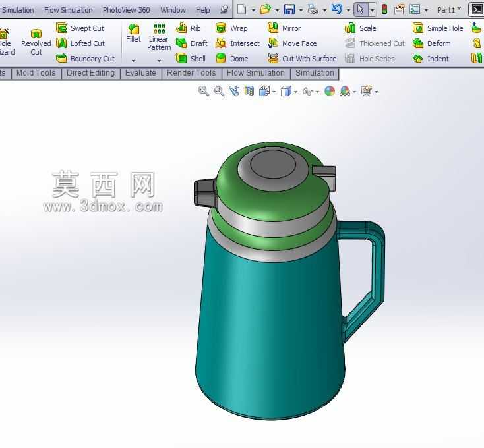Image resolution: width=484 pixels, height=448 pixels.
Task: Select the Boundary Cut tool
Action: click(x=85, y=59)
